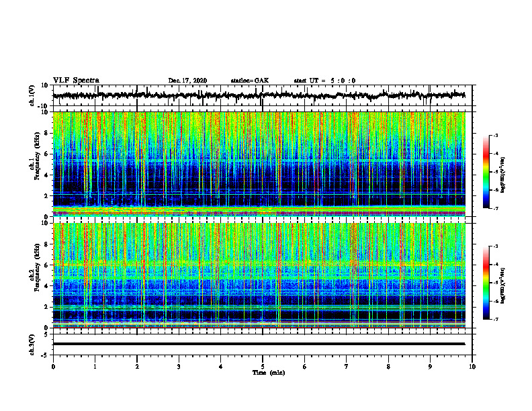Image resolution: width=532 pixels, height=411 pixels.
Task: Click the ch.2 color scale bar
Action: (x=486, y=283)
